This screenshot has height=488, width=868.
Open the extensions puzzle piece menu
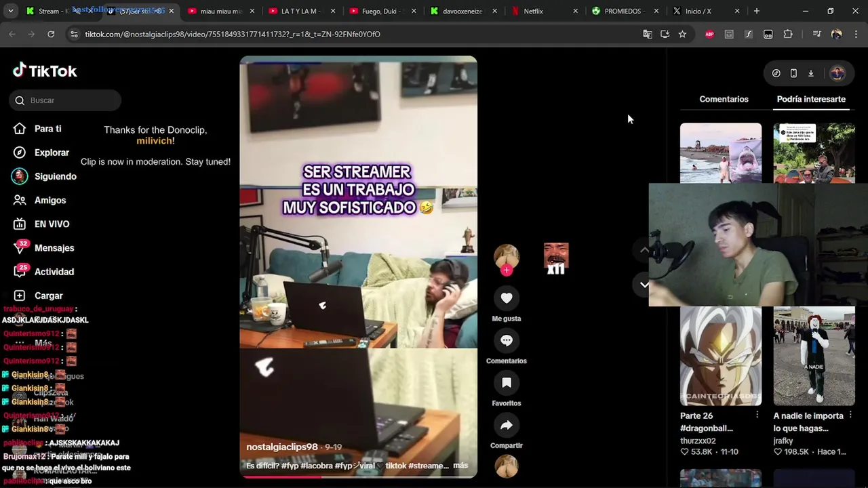(x=788, y=34)
